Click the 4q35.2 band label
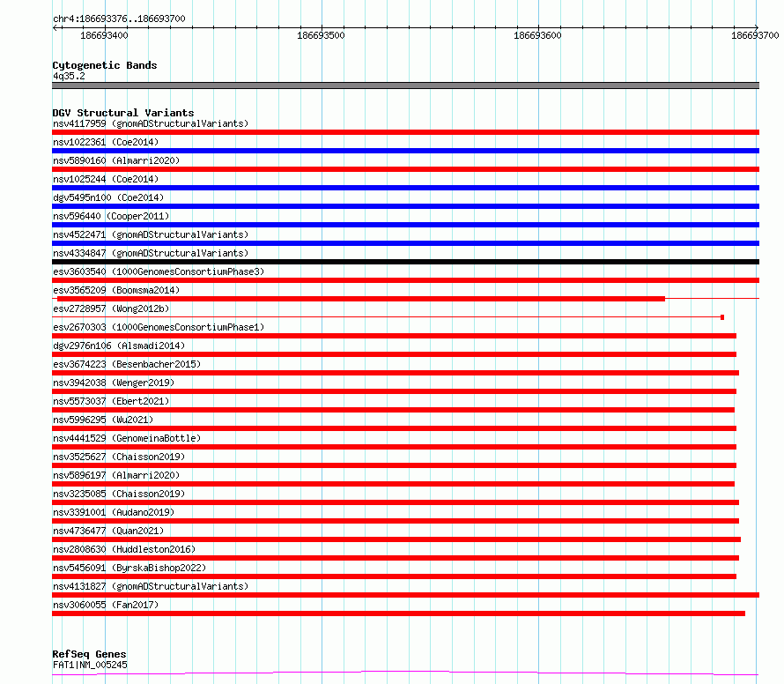 click(69, 76)
